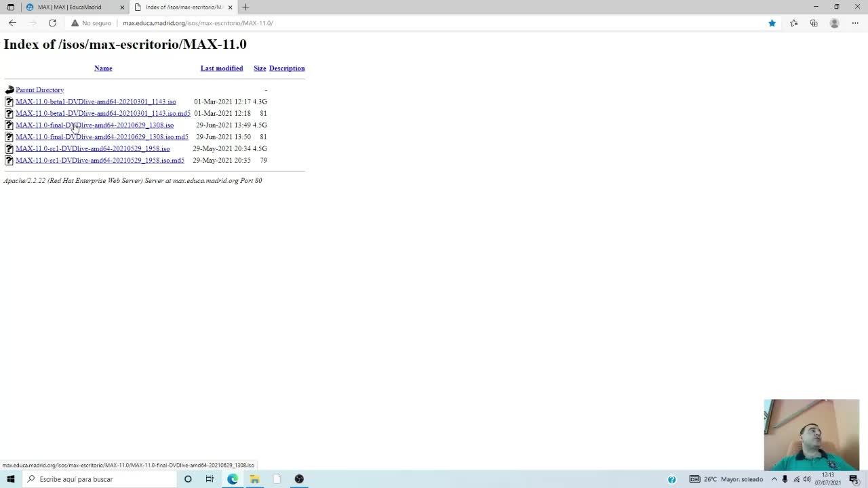Screen dimensions: 868x488
Task: Go back using the browser back arrow
Action: click(12, 23)
